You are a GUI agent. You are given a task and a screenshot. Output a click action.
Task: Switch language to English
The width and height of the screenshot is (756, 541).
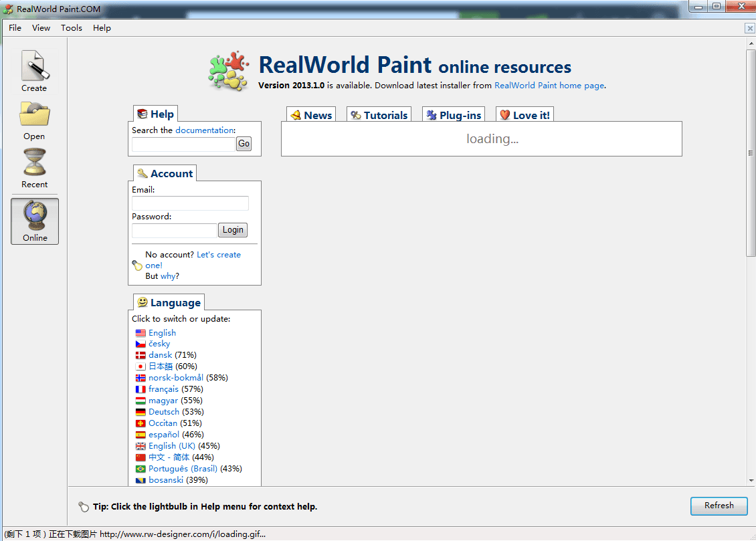click(x=162, y=333)
